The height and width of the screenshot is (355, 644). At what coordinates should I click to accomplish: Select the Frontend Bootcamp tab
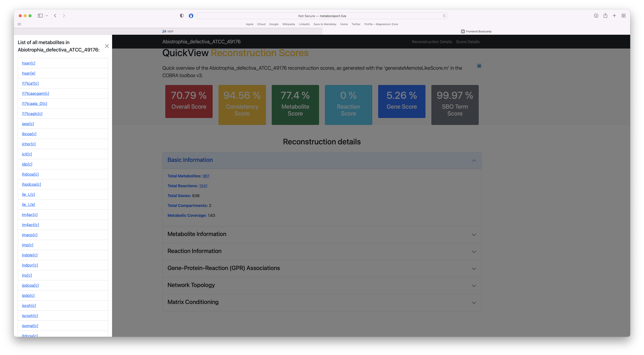coord(476,31)
